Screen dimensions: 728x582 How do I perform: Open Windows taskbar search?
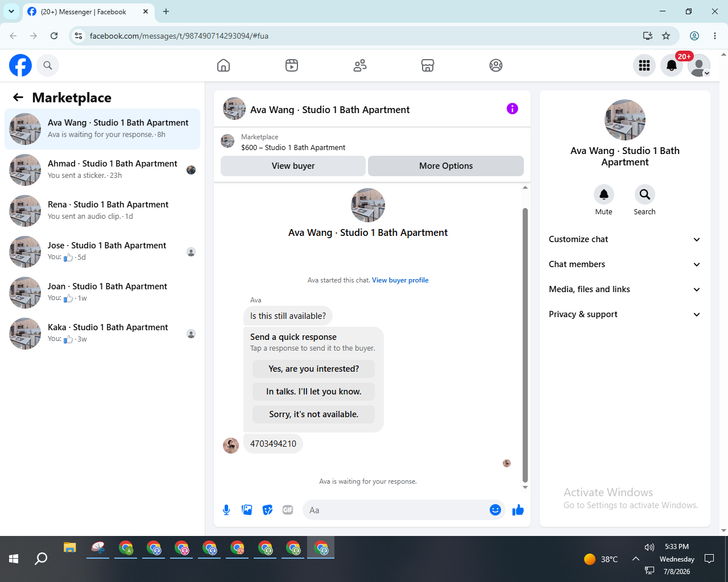[x=41, y=559]
